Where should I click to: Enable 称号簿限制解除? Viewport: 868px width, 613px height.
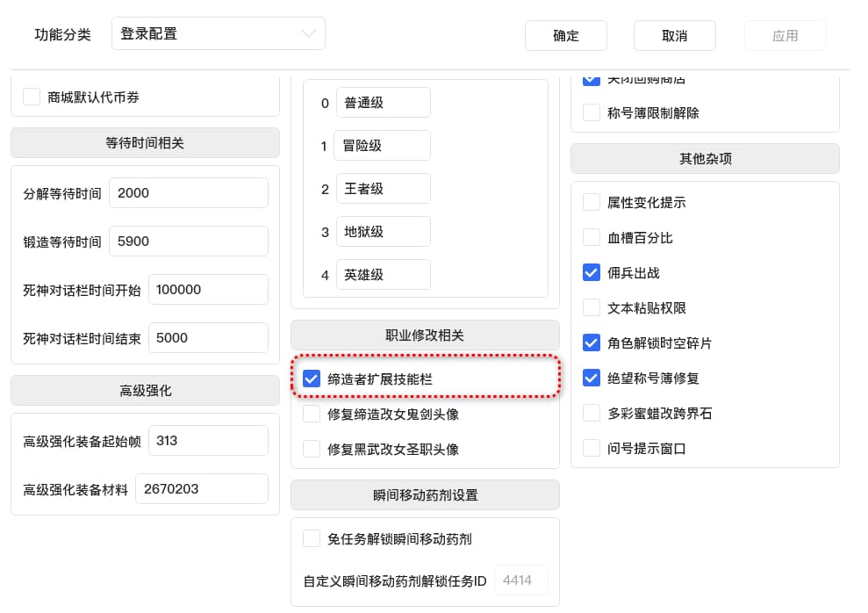[592, 112]
